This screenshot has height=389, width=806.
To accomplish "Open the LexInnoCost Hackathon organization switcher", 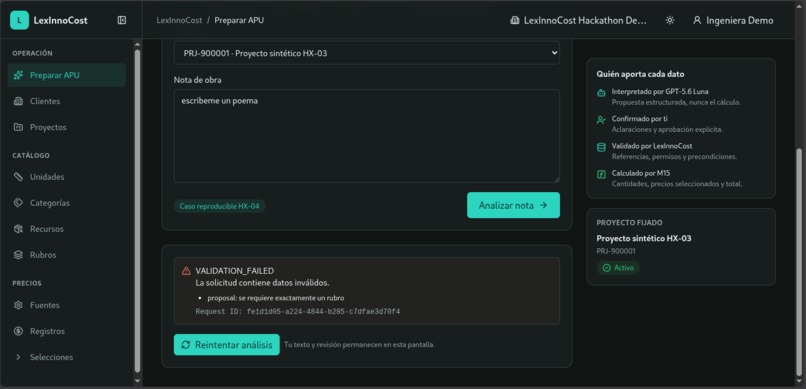I will coord(578,21).
